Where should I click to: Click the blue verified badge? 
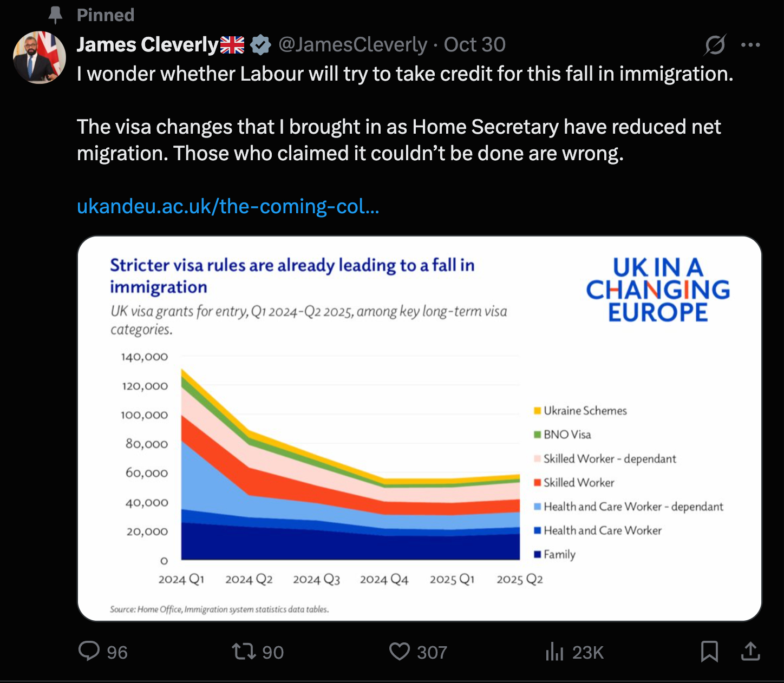coord(261,45)
